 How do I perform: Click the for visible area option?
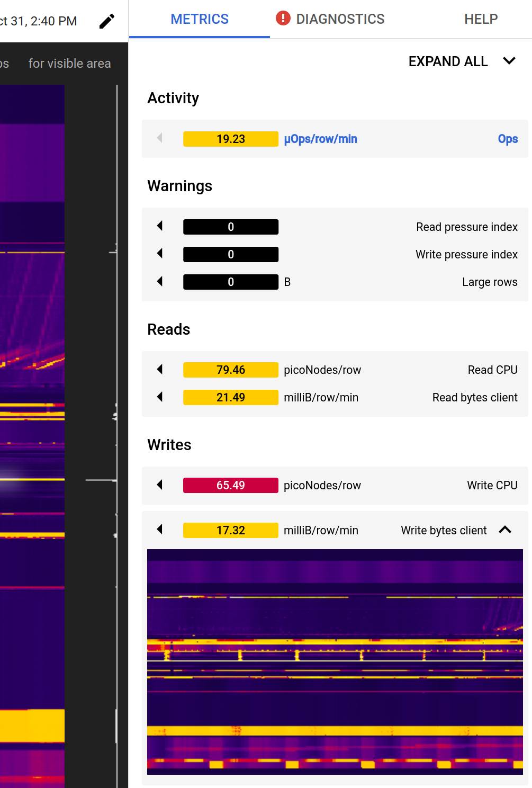(x=69, y=63)
